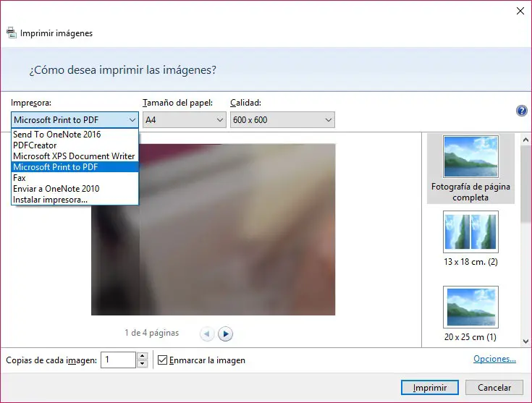Choose Enviar a OneNote 2010
Viewport: 532px width, 403px height.
coord(75,189)
